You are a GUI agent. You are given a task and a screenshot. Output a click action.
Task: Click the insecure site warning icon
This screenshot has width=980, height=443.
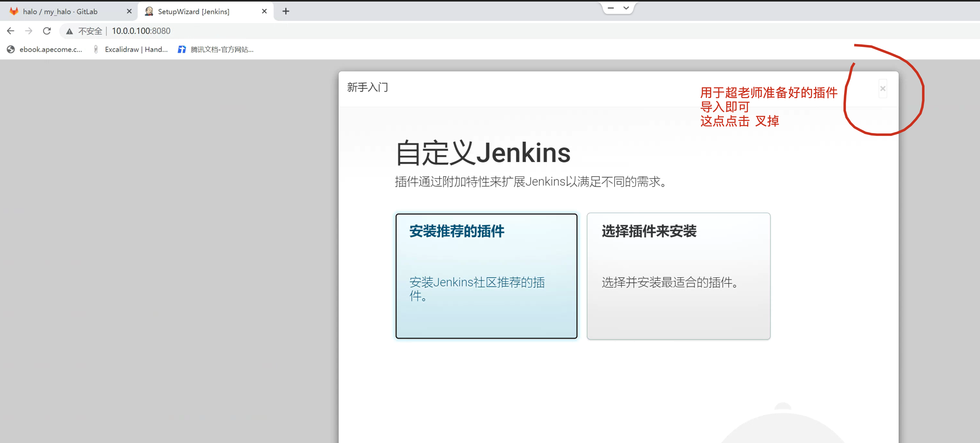point(69,31)
